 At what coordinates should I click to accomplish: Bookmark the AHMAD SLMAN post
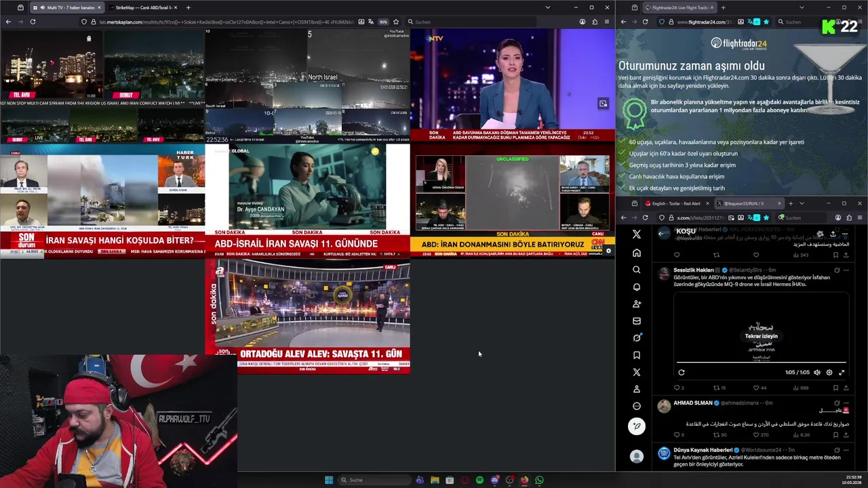point(835,434)
